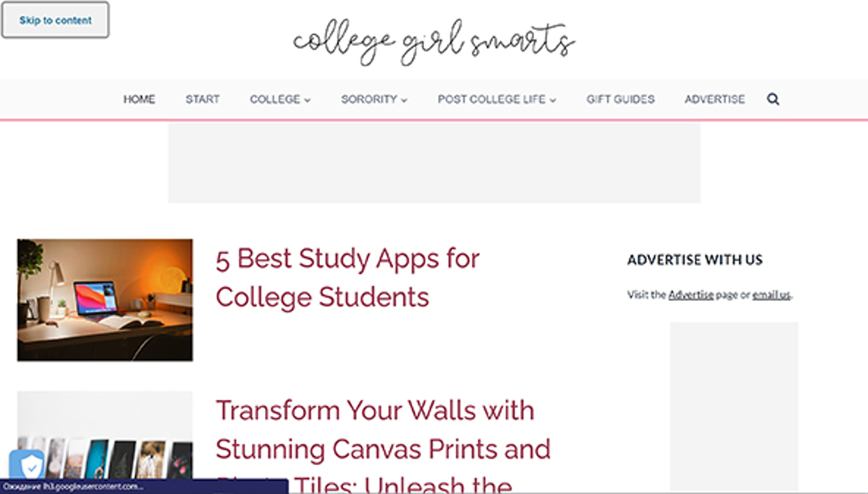This screenshot has width=868, height=494.
Task: Select the START menu item
Action: tap(203, 99)
